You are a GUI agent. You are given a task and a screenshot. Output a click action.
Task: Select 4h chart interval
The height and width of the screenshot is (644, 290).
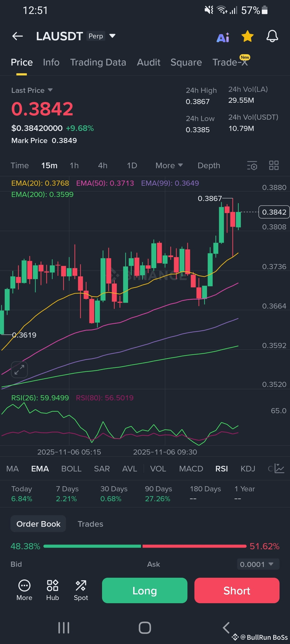coord(103,166)
